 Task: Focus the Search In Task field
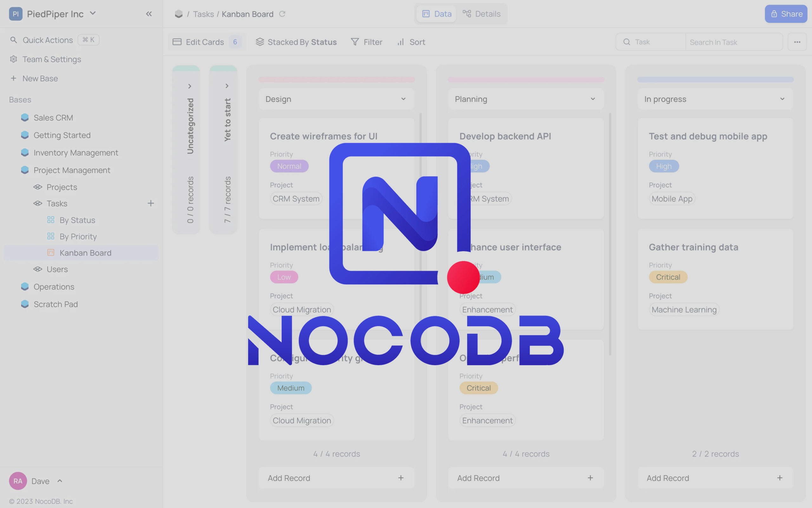click(x=734, y=42)
